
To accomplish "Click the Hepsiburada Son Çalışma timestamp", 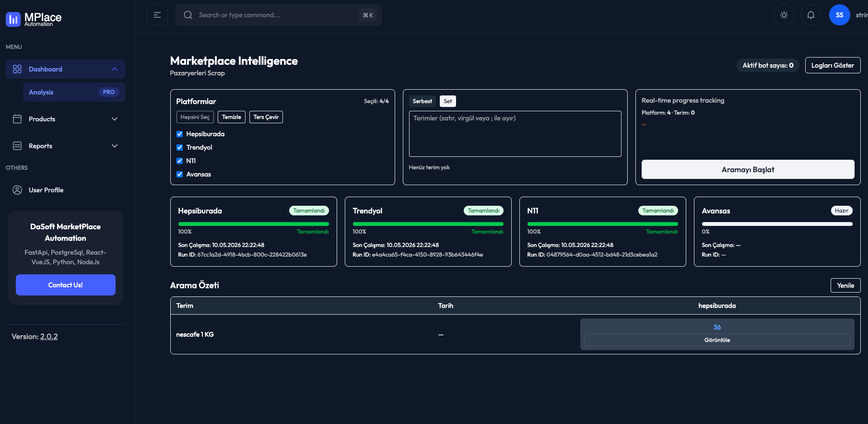I will coord(221,245).
